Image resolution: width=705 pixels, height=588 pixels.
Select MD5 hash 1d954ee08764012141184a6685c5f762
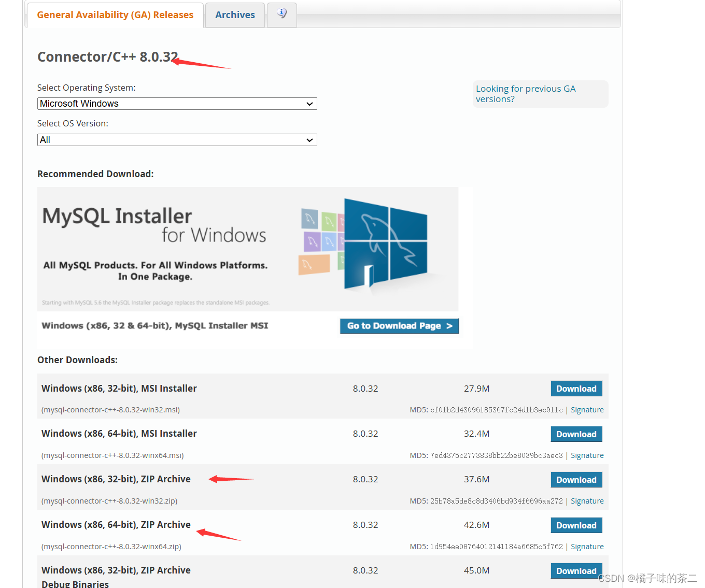[497, 547]
